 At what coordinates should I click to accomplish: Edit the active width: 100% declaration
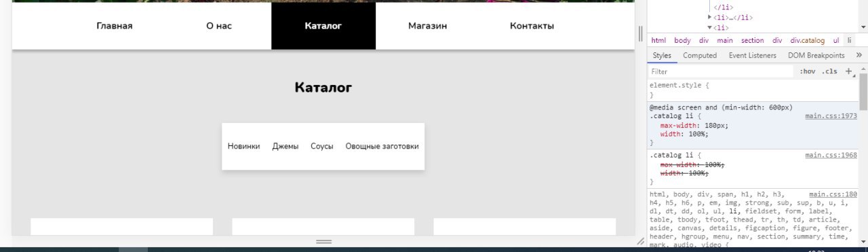(x=684, y=134)
